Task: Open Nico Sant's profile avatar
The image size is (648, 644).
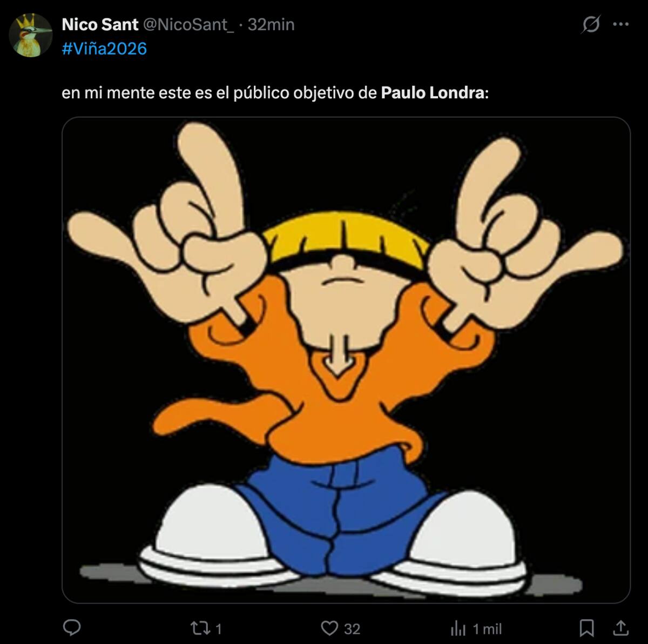Action: click(x=31, y=36)
